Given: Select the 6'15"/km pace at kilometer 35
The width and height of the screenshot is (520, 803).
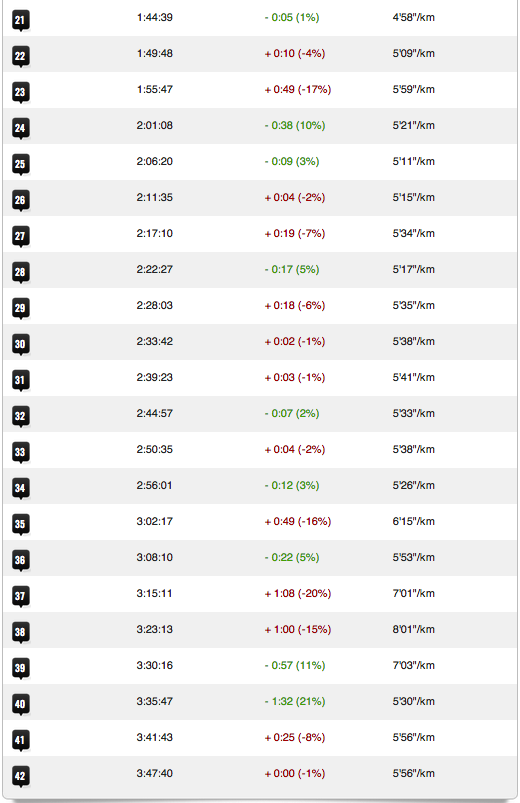Looking at the screenshot, I should point(413,521).
